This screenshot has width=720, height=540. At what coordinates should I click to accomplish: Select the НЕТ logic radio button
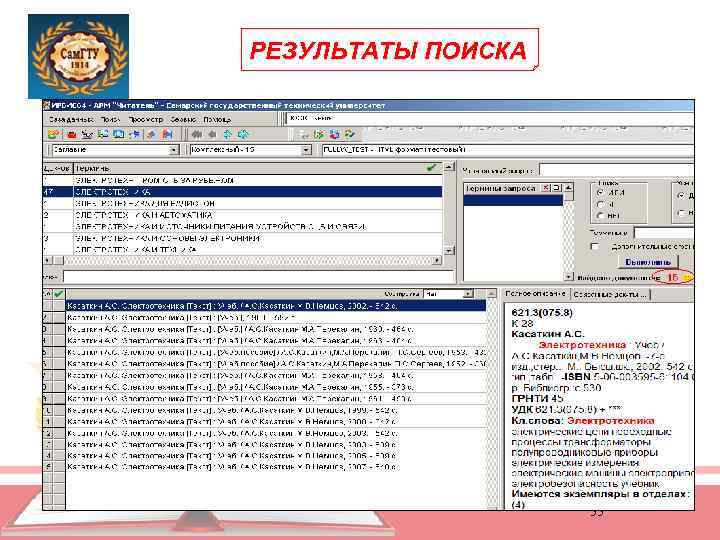(x=600, y=215)
